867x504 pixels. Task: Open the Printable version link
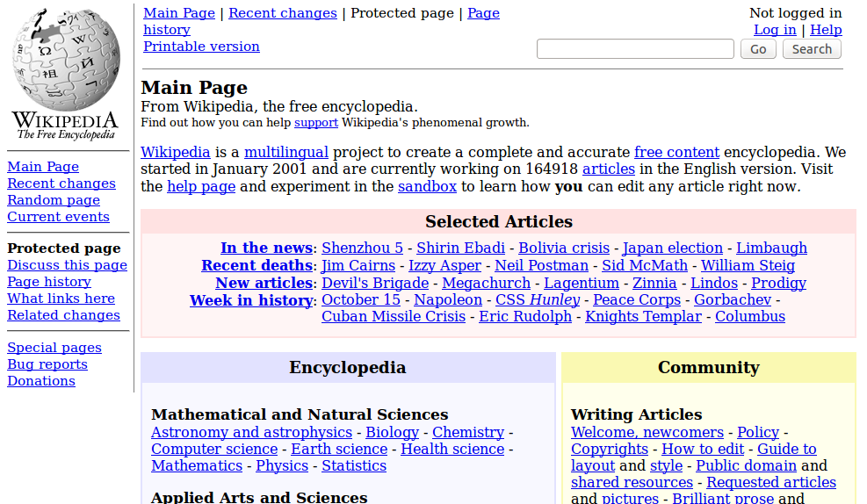point(201,47)
